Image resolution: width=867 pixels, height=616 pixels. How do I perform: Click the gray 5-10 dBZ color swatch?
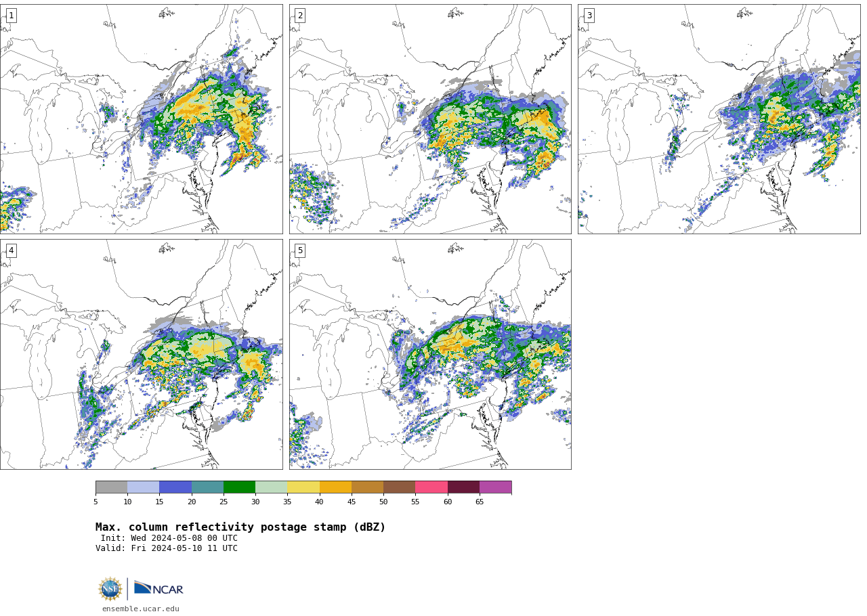[111, 487]
